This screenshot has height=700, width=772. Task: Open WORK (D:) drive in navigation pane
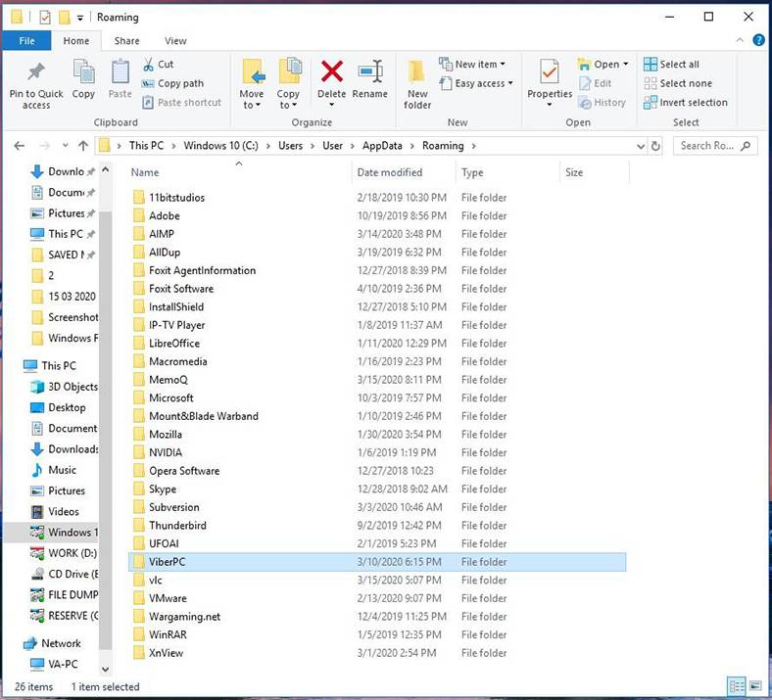tap(63, 553)
